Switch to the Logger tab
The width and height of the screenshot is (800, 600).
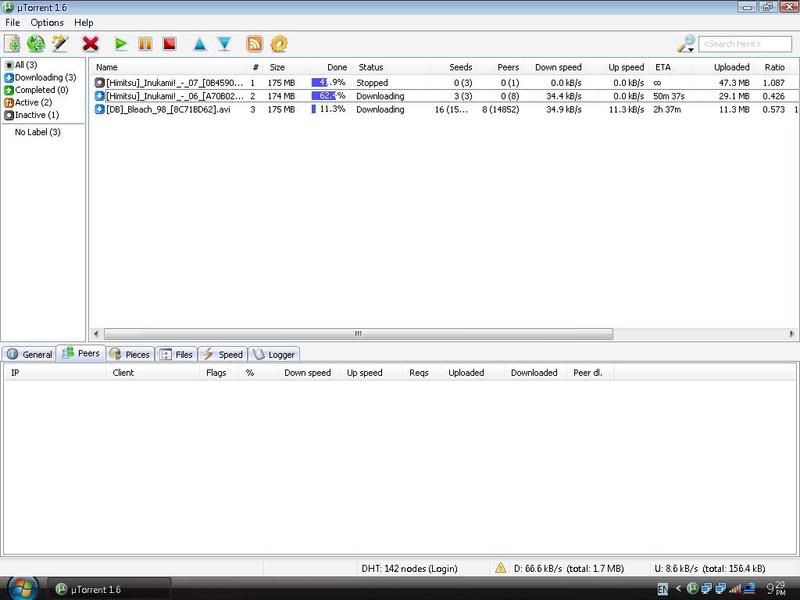point(273,354)
